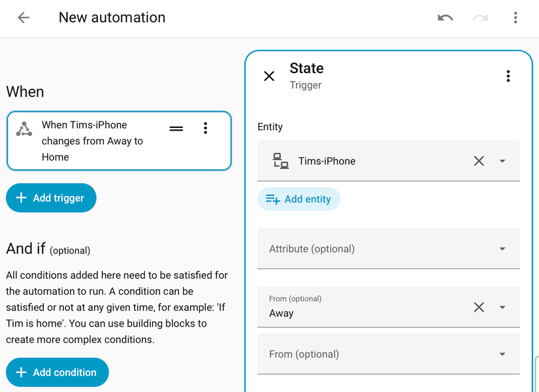Screen dimensions: 539x392
Task: Open the State trigger options menu
Action: click(x=508, y=76)
